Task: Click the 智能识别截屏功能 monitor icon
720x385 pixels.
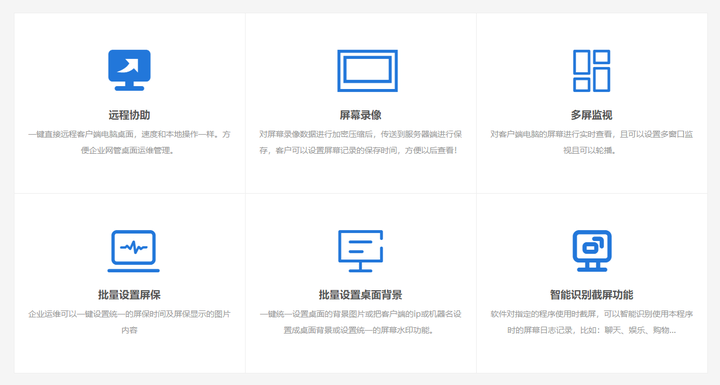Action: point(592,251)
